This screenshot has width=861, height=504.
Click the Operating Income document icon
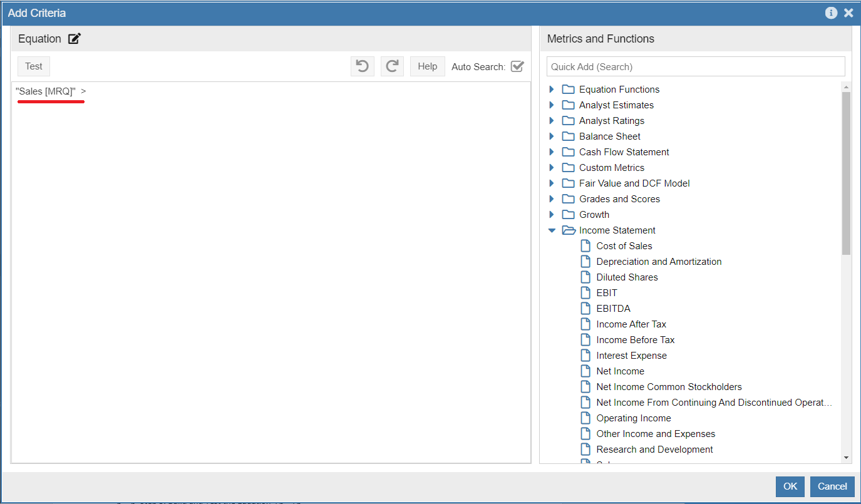585,418
